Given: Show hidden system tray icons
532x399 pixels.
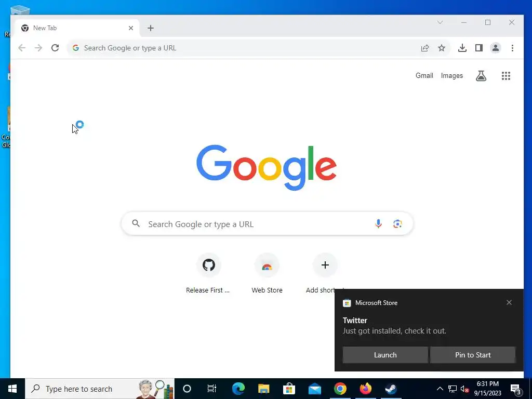Looking at the screenshot, I should [440, 389].
